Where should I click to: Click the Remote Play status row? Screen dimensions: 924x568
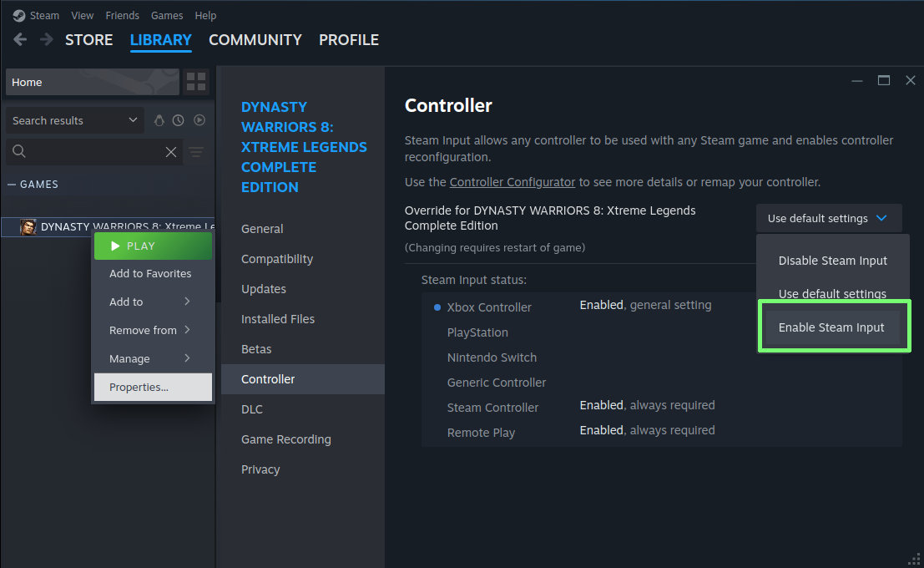click(x=661, y=433)
